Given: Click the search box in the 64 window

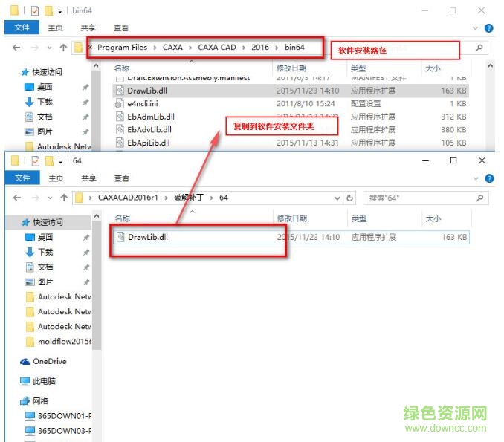Looking at the screenshot, I should [x=426, y=198].
